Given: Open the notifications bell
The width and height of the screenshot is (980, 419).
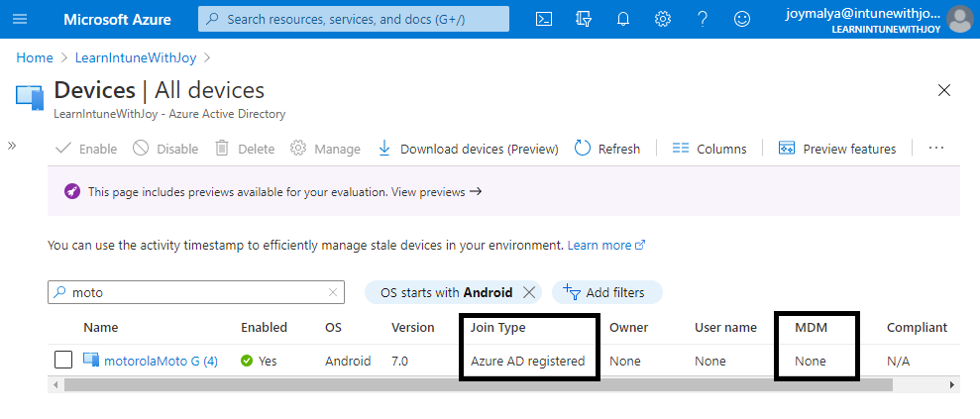Looking at the screenshot, I should (623, 20).
